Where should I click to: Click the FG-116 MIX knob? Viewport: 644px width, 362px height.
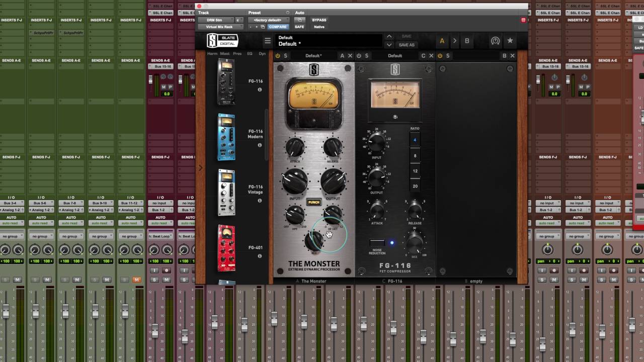(x=415, y=244)
